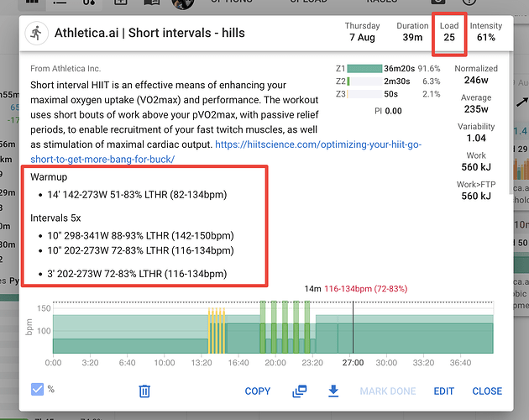Download the workout file

[333, 391]
